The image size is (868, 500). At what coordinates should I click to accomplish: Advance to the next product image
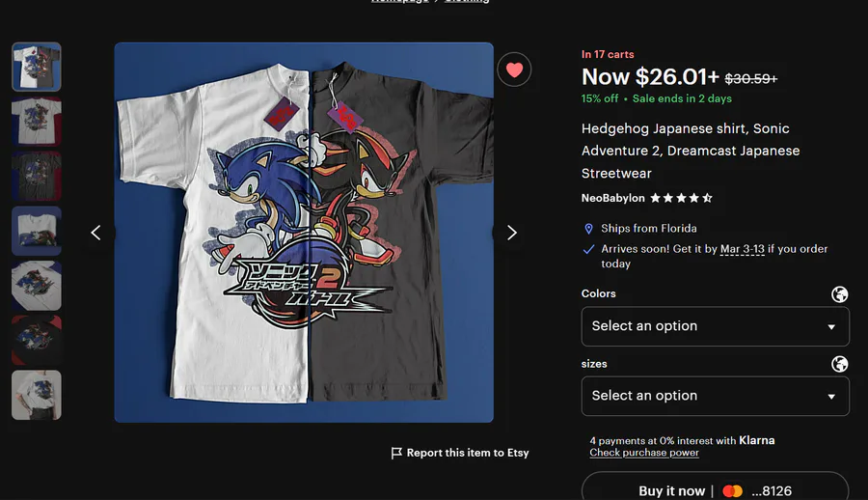coord(512,233)
